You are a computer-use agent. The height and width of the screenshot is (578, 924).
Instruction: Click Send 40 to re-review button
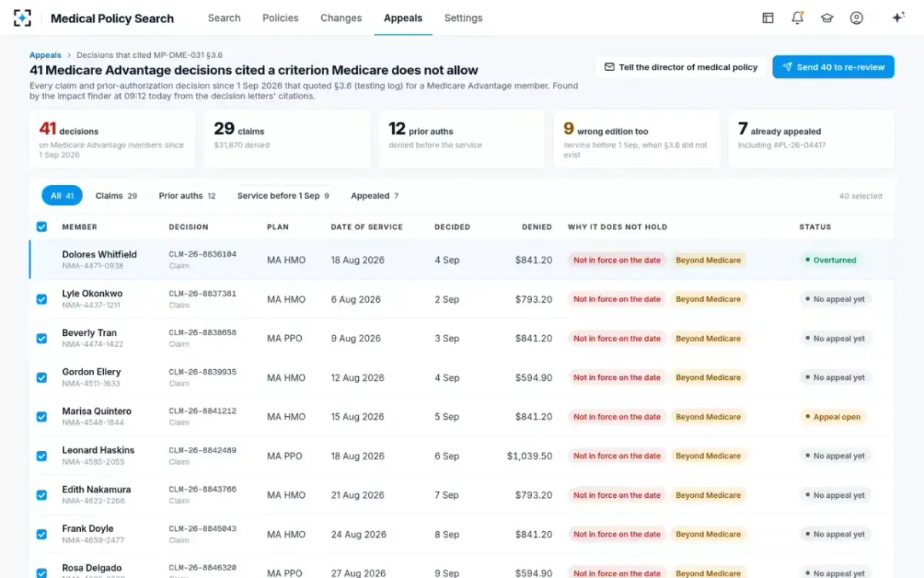(x=833, y=67)
